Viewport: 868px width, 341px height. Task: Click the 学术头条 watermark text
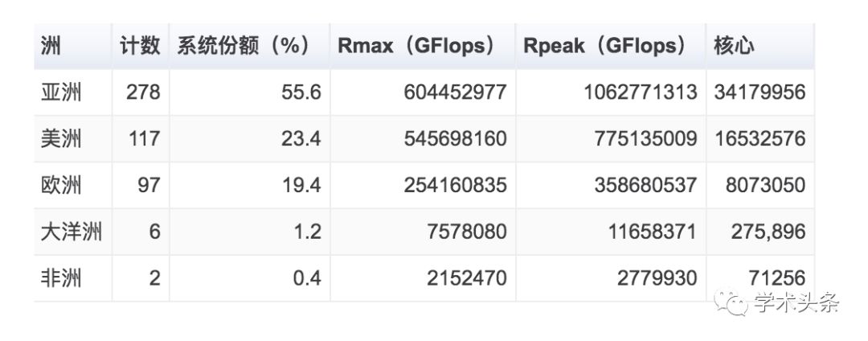pyautogui.click(x=796, y=303)
